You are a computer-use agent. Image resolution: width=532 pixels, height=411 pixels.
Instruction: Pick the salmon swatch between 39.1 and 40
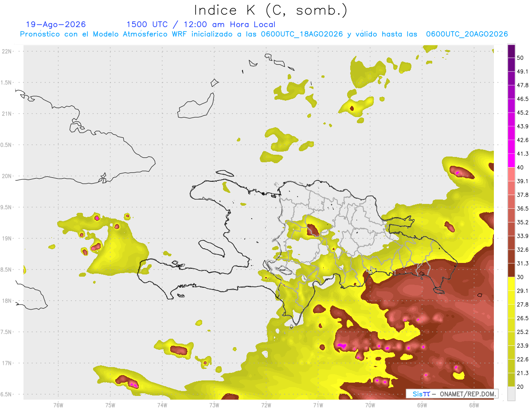pos(511,174)
